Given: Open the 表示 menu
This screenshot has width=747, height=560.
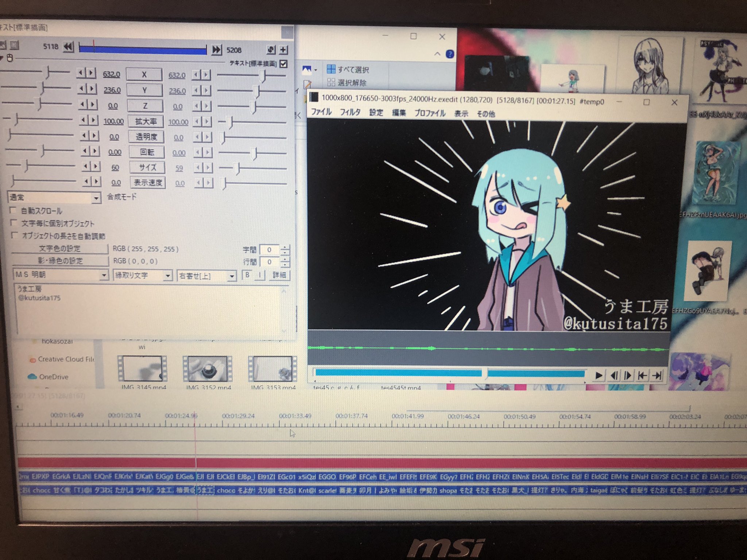Looking at the screenshot, I should (x=461, y=114).
